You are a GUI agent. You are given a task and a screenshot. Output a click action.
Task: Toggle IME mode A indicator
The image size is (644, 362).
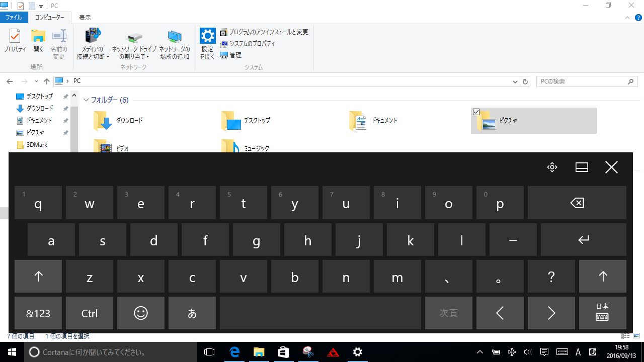click(578, 352)
